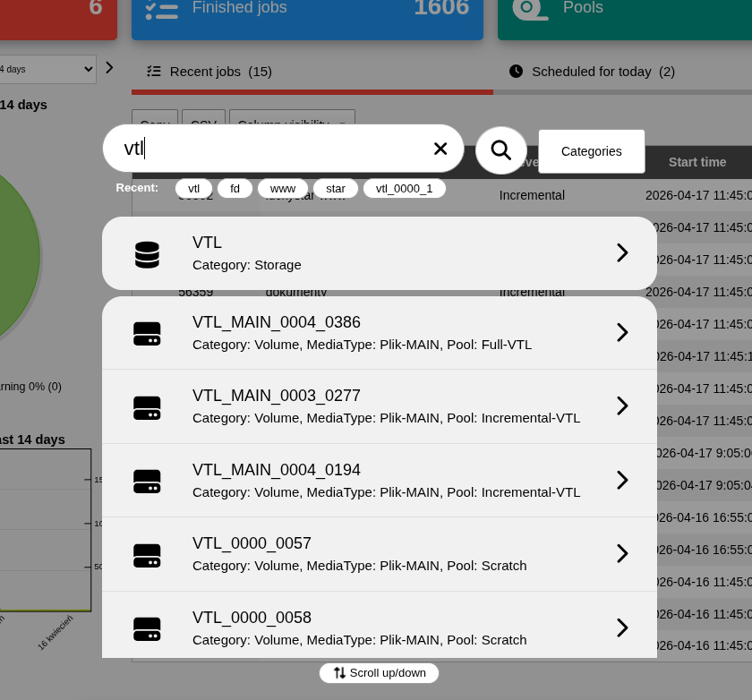The width and height of the screenshot is (752, 700).
Task: Select recent search chip 'www'
Action: [x=282, y=189]
